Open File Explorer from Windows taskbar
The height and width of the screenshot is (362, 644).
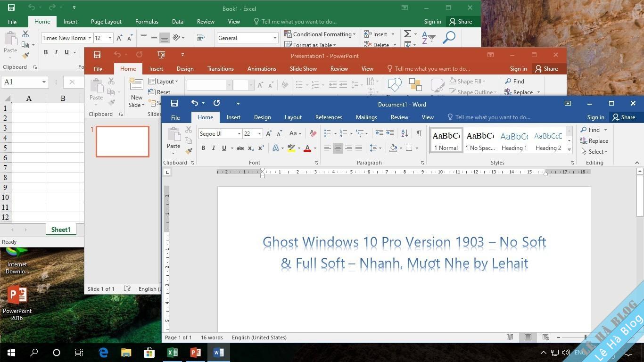pos(126,352)
